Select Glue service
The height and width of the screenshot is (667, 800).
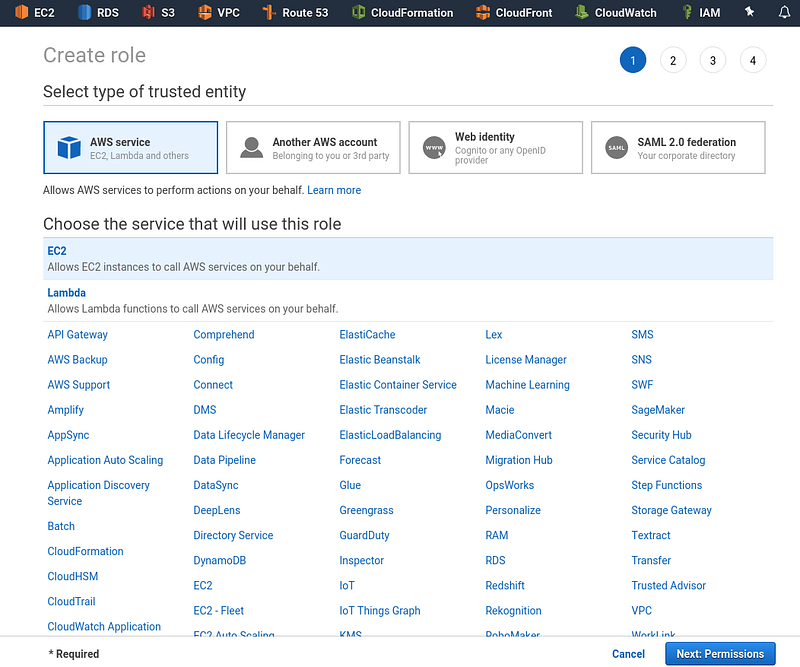(x=350, y=485)
